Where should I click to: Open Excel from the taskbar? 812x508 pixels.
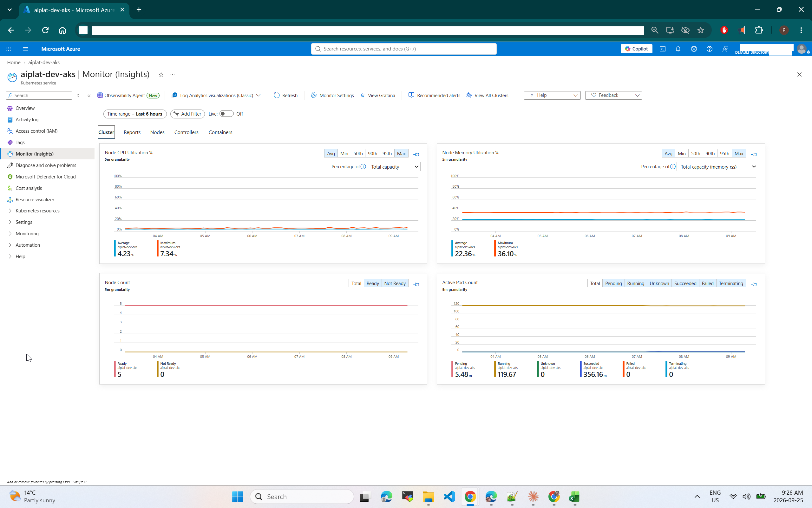tap(574, 497)
